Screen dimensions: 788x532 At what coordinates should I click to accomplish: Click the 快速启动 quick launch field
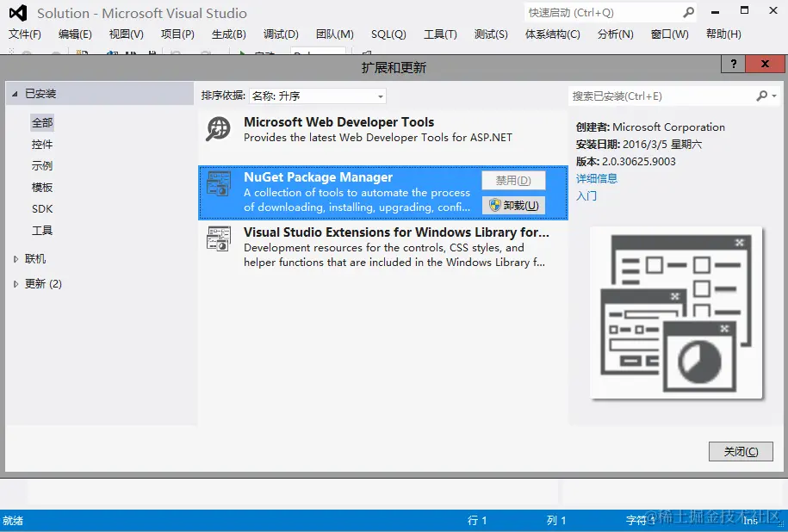tap(602, 13)
